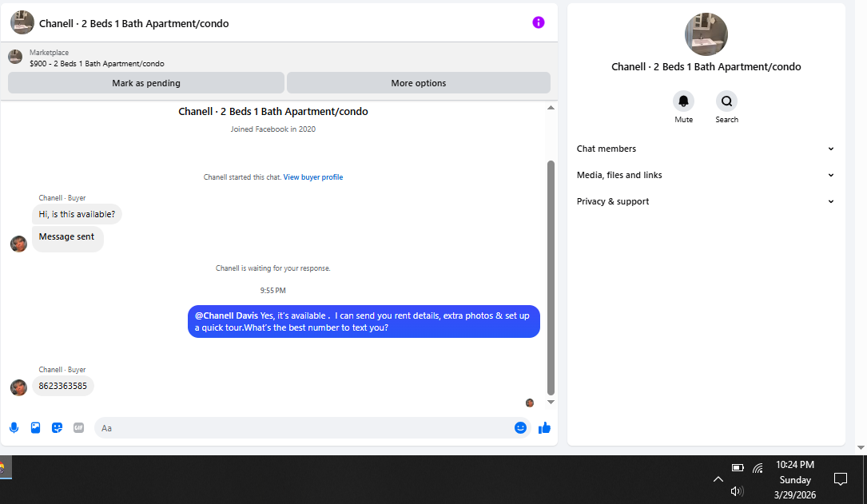
Task: Open the purple conversation info icon
Action: [538, 22]
